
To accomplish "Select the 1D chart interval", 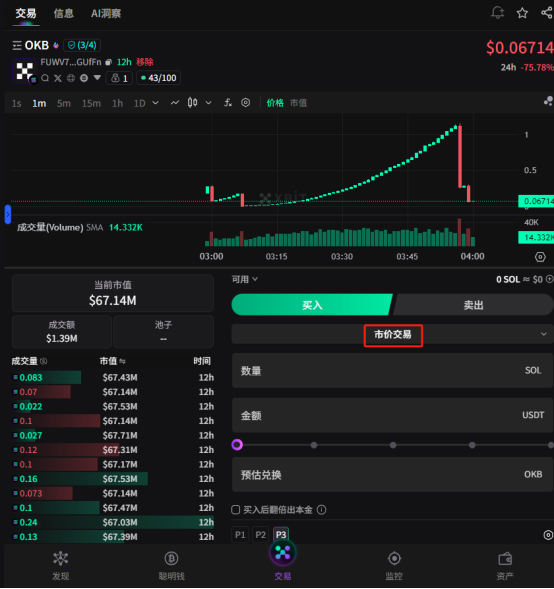I will click(x=140, y=103).
